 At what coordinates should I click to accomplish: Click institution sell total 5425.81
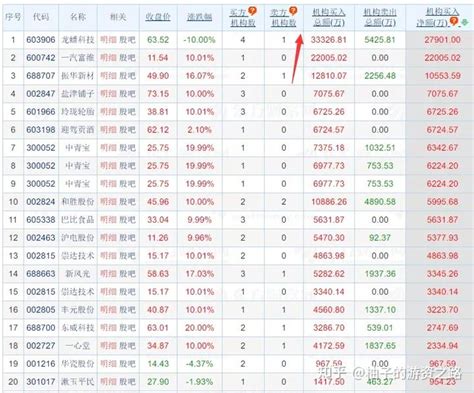point(380,40)
